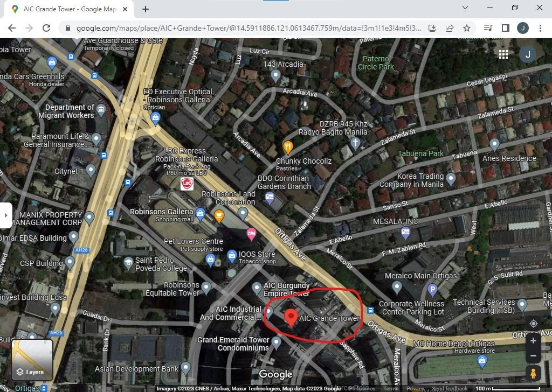
Task: Click the Send feedback link
Action: [449, 388]
